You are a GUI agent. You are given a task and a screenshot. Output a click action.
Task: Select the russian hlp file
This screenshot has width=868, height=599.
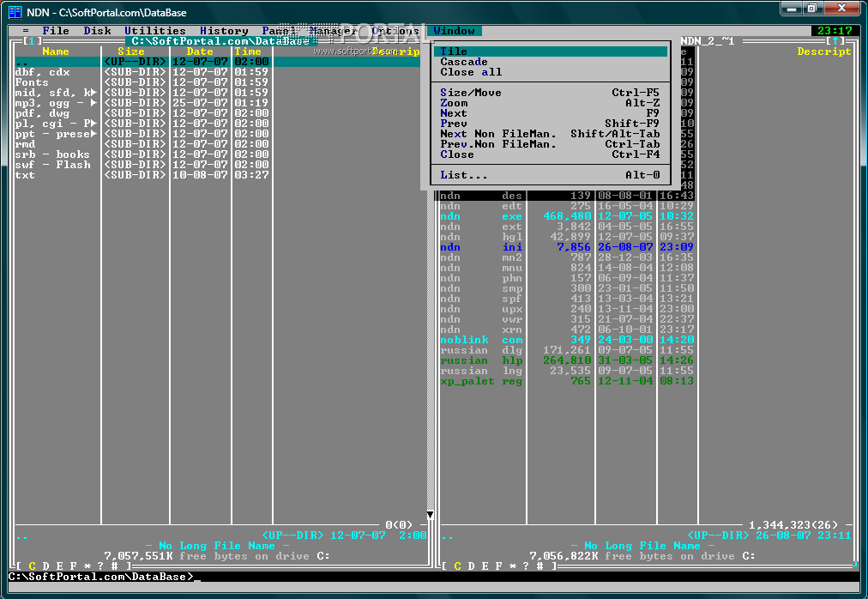pyautogui.click(x=567, y=360)
